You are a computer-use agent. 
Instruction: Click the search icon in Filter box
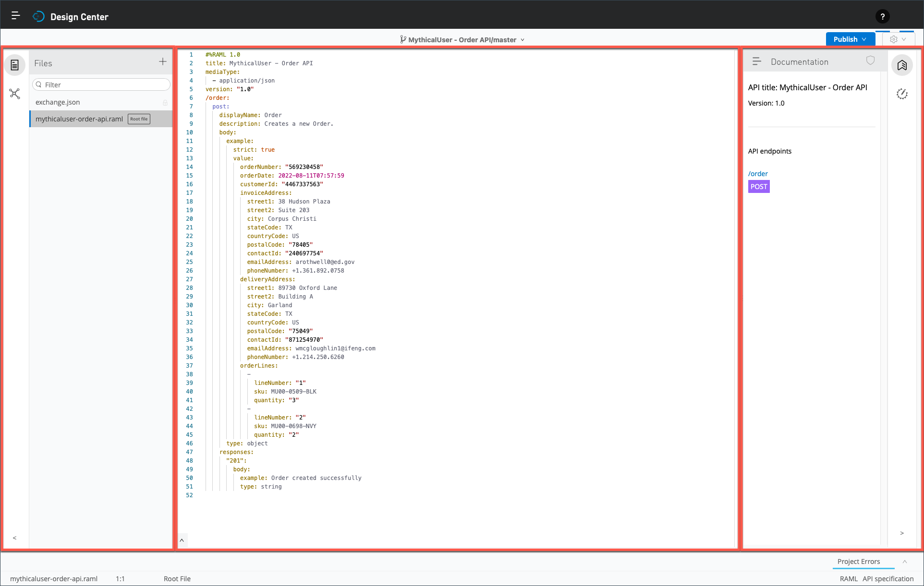point(39,84)
